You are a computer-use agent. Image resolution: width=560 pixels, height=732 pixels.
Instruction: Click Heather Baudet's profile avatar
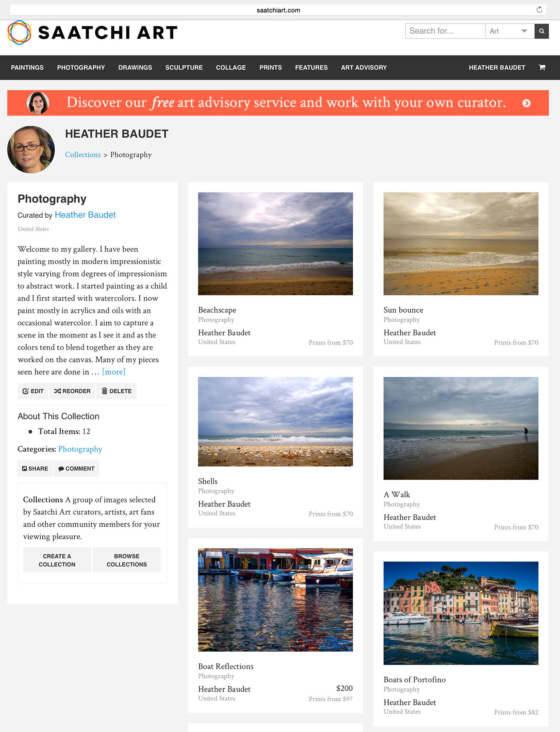coord(31,149)
